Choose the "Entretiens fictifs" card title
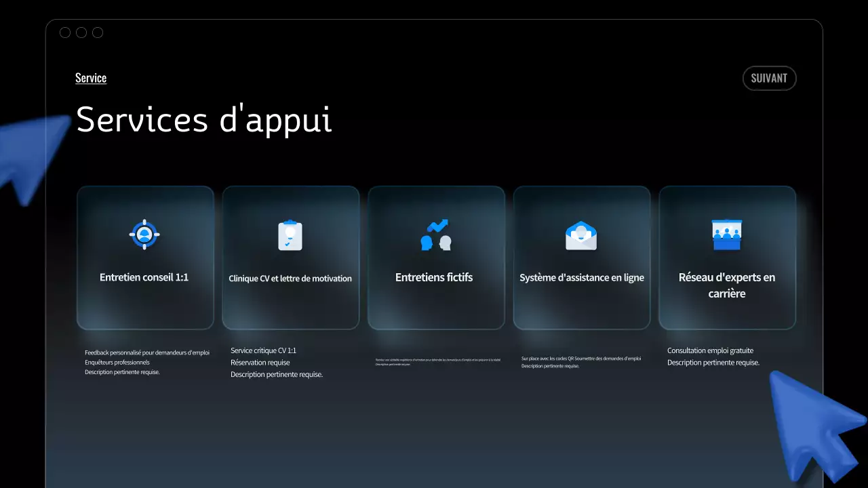Screen dimensions: 868x488 click(x=434, y=277)
